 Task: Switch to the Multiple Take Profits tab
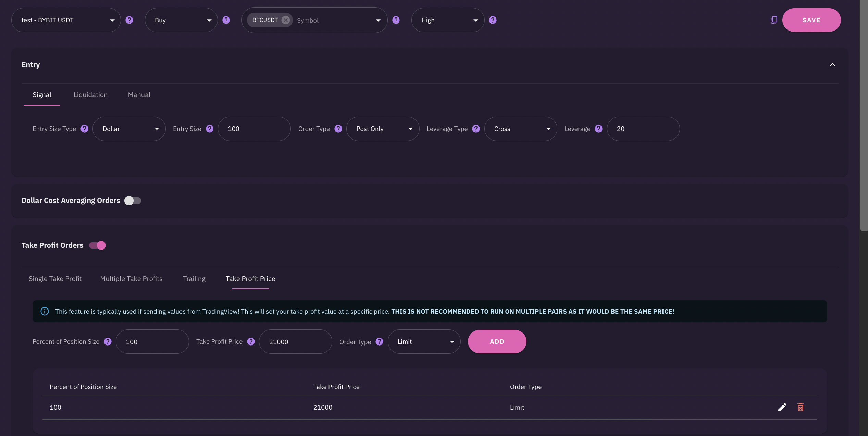pyautogui.click(x=131, y=279)
